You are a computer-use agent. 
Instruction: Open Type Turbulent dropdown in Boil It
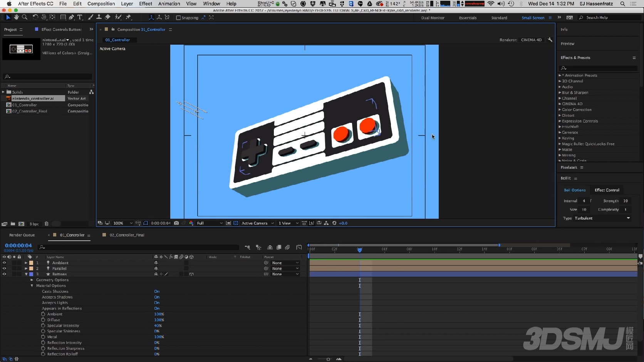(x=602, y=218)
